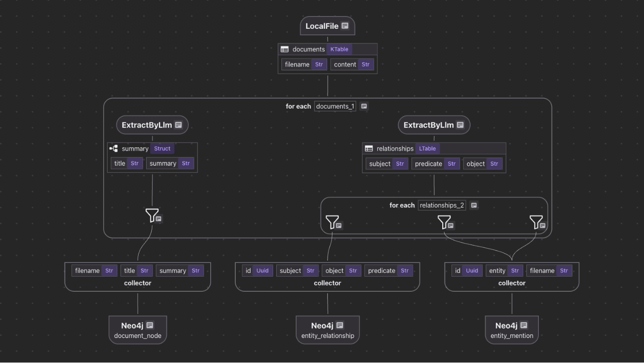644x363 pixels.
Task: Click the relationships_2 input field
Action: (441, 205)
